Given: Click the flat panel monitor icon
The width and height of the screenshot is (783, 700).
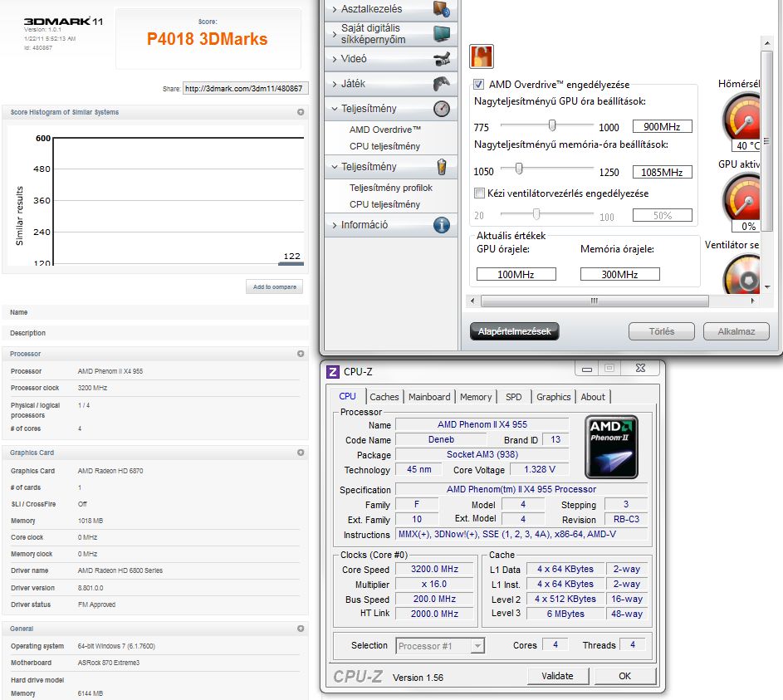Looking at the screenshot, I should (442, 33).
